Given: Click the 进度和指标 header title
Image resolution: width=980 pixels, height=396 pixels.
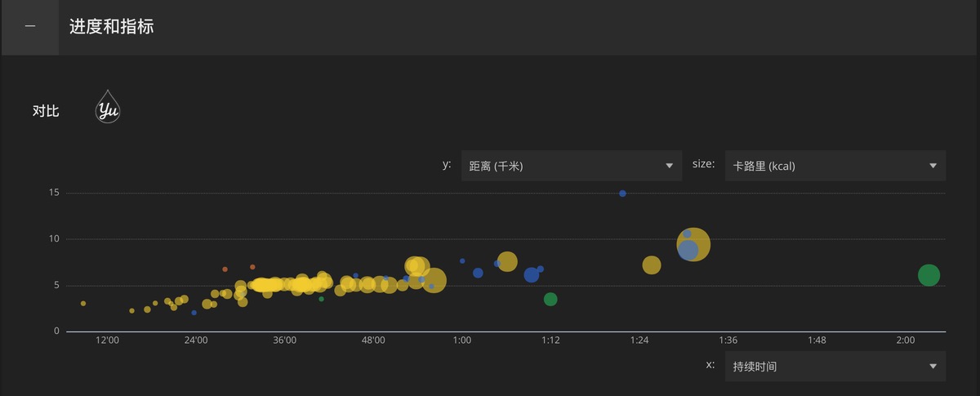Looking at the screenshot, I should point(112,27).
